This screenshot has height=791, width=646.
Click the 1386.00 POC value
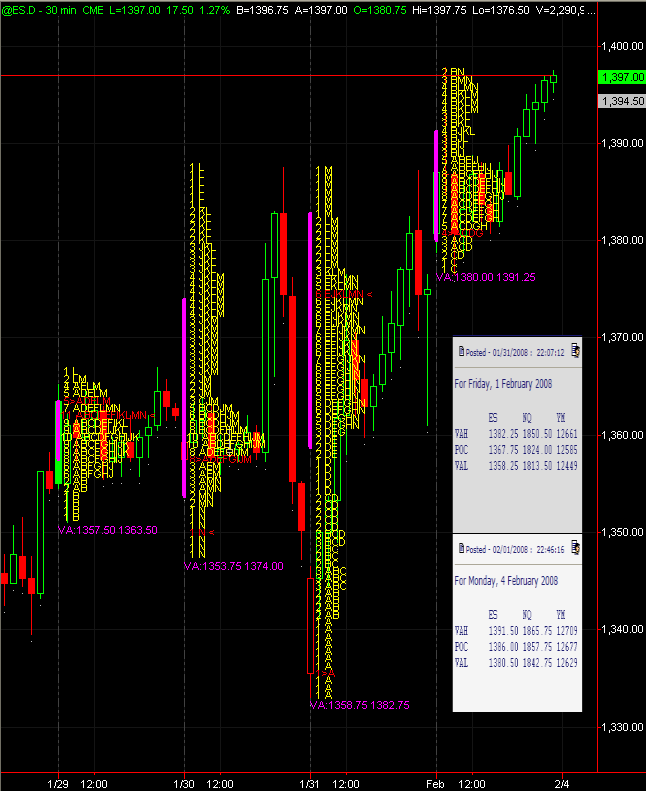click(x=503, y=647)
